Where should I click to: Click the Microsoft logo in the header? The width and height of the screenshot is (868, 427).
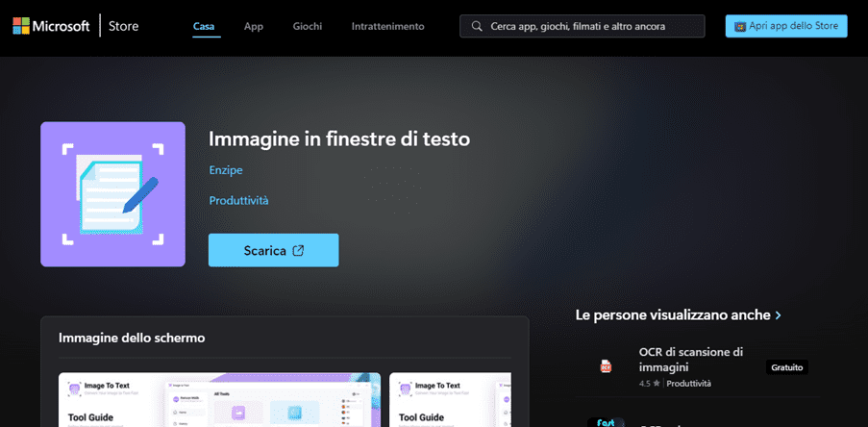click(x=50, y=26)
